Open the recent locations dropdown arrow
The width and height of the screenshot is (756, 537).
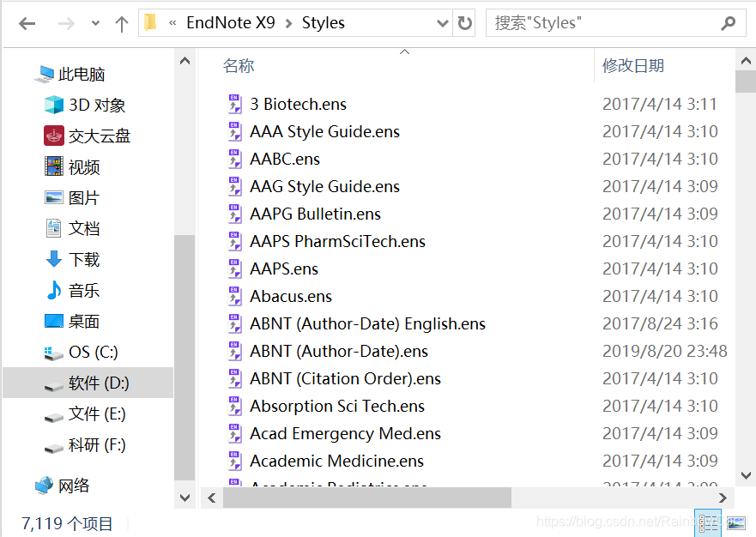pos(95,23)
